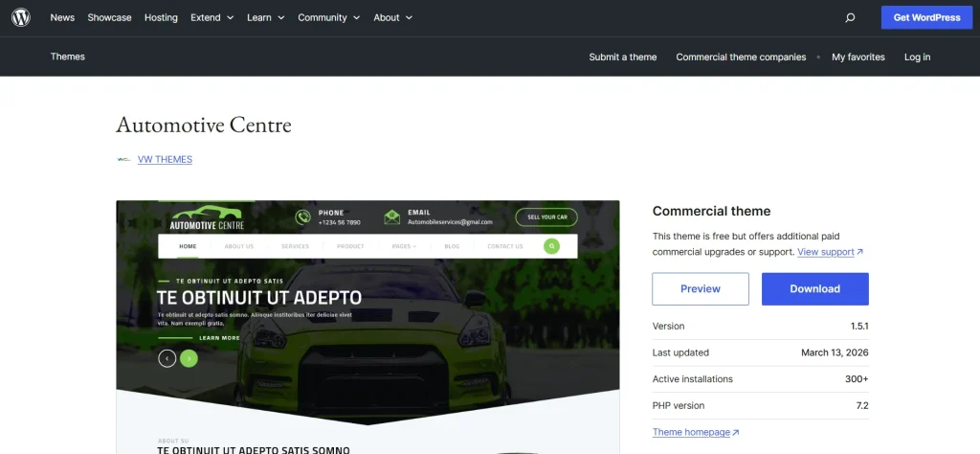
Task: Click the Commercial theme heading
Action: pyautogui.click(x=711, y=212)
